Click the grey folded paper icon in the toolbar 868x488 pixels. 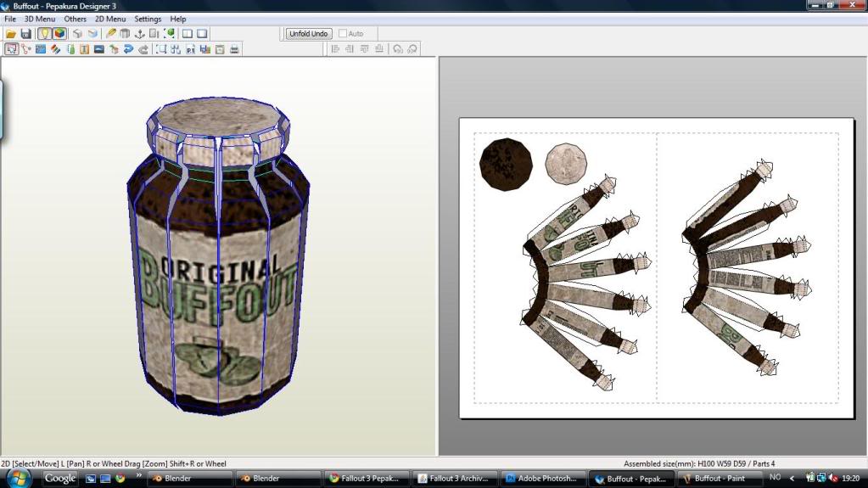click(x=125, y=34)
